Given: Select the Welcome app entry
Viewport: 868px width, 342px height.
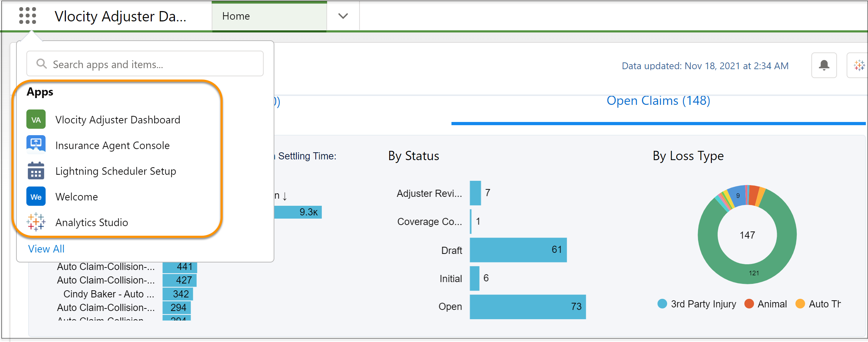Looking at the screenshot, I should pos(76,196).
